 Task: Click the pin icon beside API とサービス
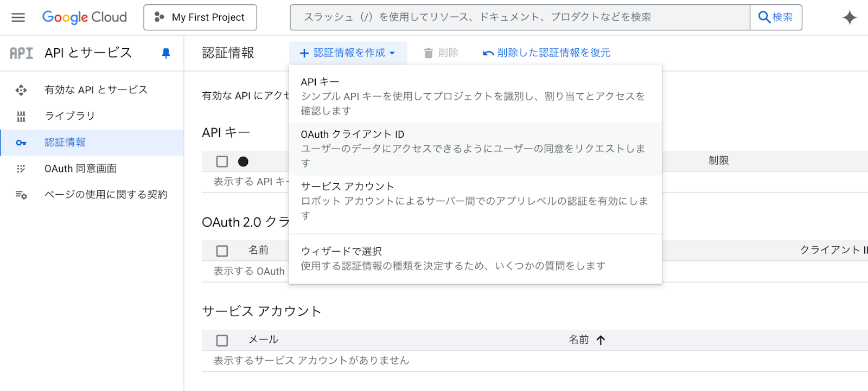coord(166,53)
